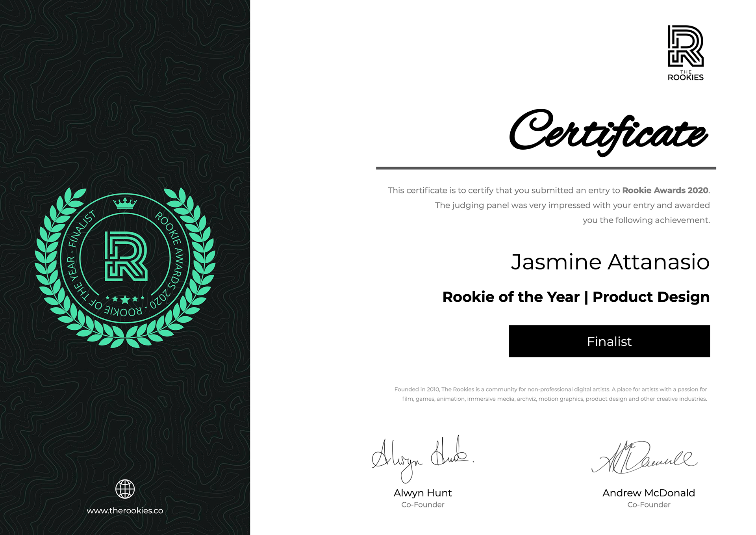This screenshot has width=756, height=535.
Task: Click the printed name Andrew McDonald
Action: click(649, 493)
